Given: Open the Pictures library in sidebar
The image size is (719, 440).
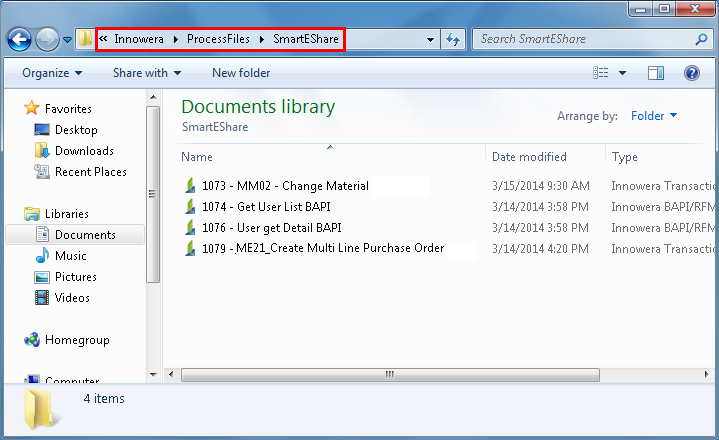Looking at the screenshot, I should coord(75,277).
